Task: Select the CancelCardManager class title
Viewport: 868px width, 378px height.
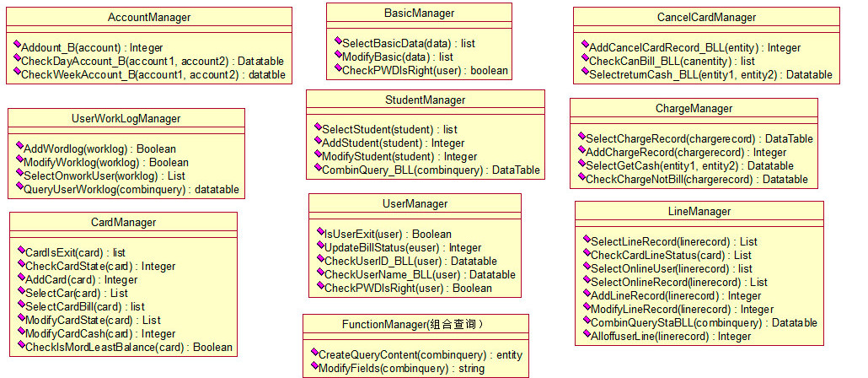Action: click(706, 17)
